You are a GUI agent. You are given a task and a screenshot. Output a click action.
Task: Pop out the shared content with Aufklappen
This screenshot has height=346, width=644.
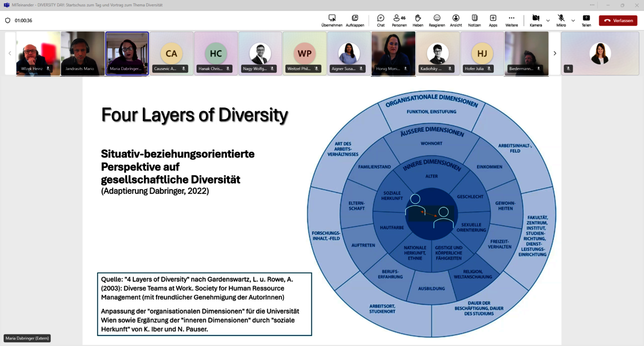click(355, 20)
